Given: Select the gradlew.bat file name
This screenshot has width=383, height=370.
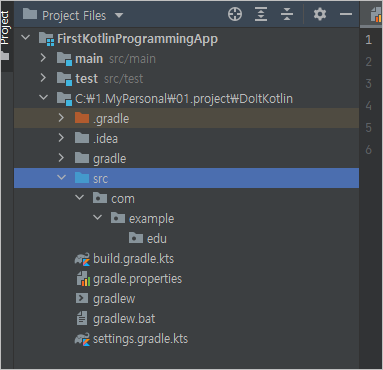Looking at the screenshot, I should coord(124,319).
